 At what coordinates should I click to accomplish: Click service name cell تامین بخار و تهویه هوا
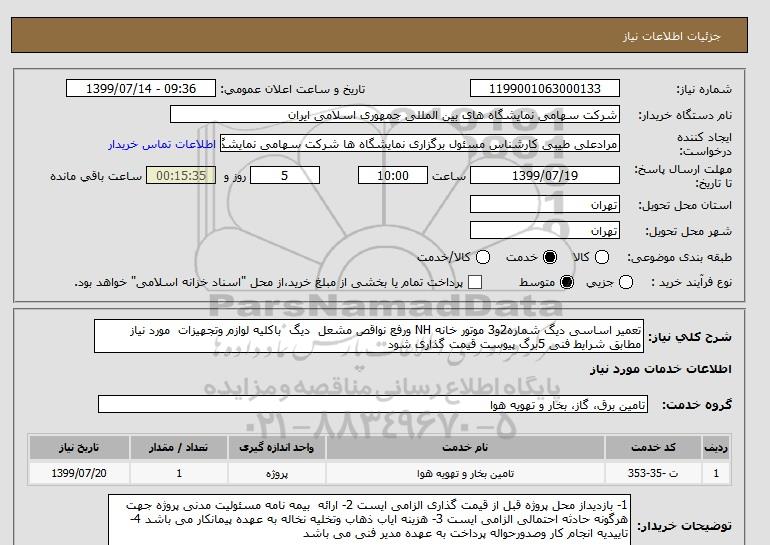coord(465,473)
